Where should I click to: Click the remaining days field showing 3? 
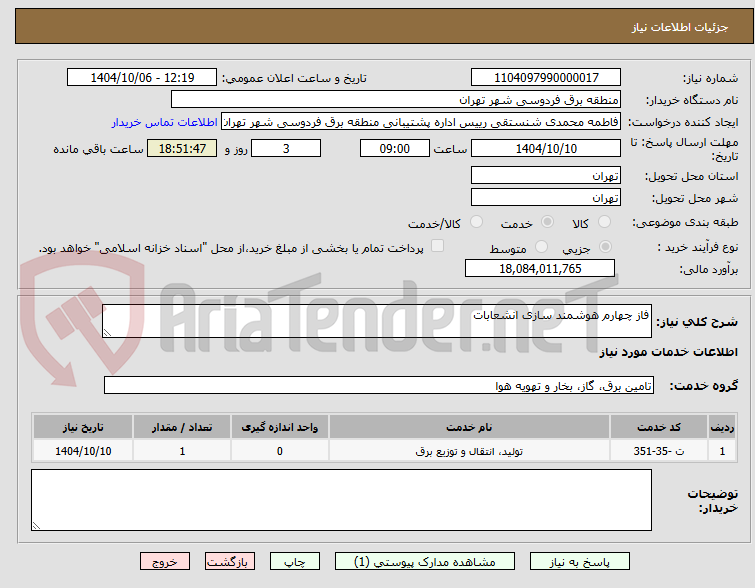tap(286, 148)
